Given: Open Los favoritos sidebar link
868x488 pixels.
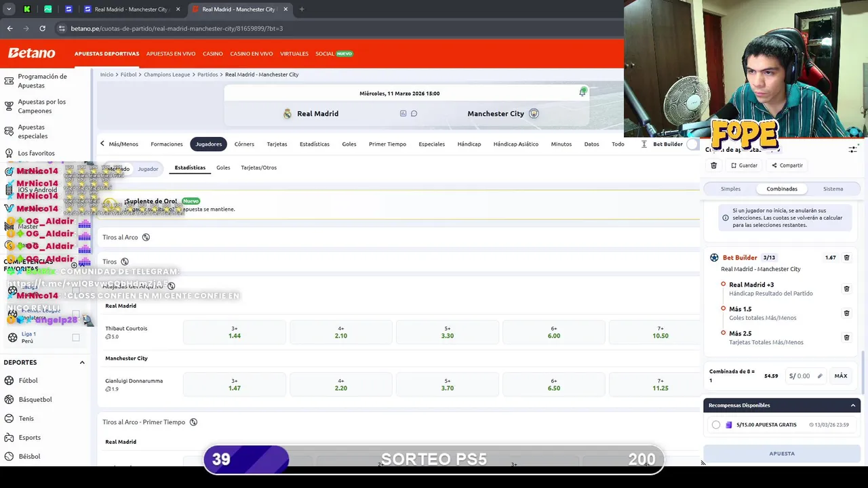Looking at the screenshot, I should coord(36,153).
